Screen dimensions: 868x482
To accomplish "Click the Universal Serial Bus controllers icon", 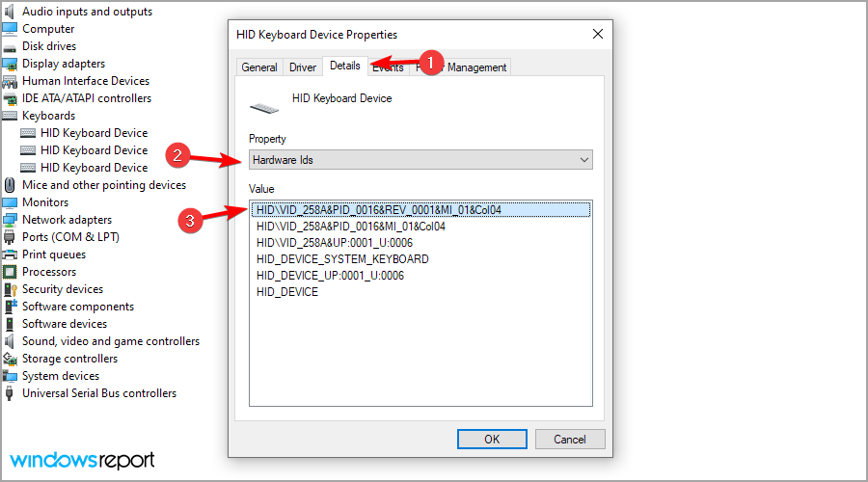I will [10, 393].
